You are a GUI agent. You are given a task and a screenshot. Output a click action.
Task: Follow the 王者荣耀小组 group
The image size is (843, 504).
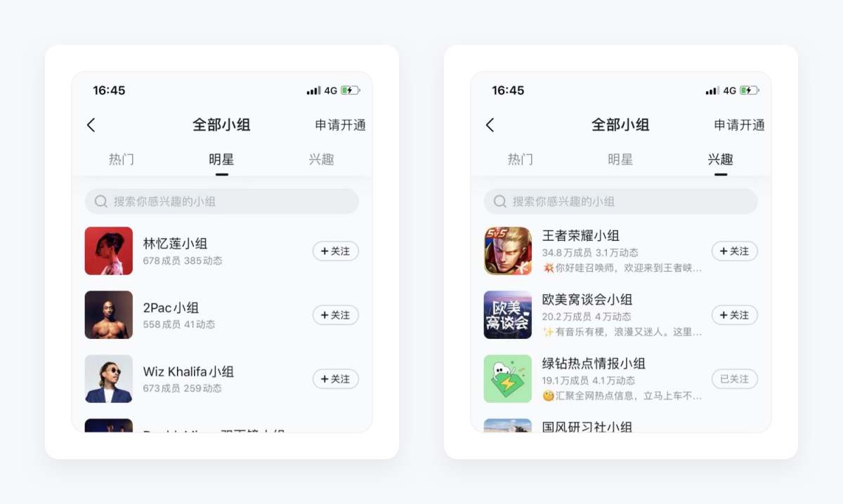point(735,251)
